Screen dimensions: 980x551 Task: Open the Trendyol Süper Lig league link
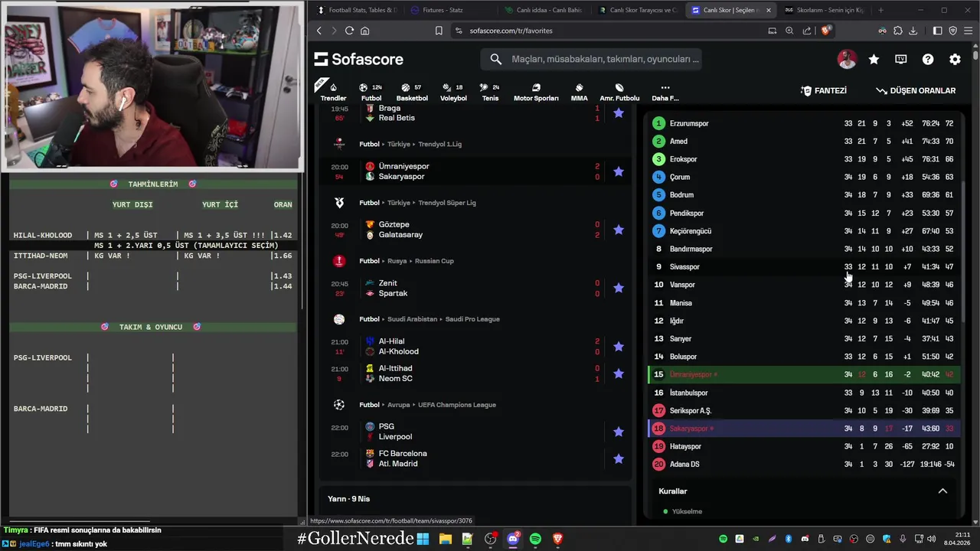pyautogui.click(x=447, y=203)
